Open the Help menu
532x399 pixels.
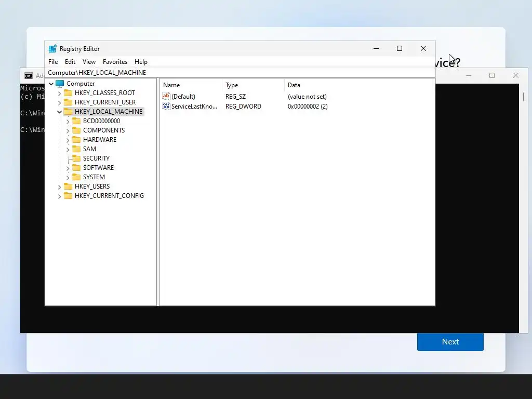click(x=141, y=62)
